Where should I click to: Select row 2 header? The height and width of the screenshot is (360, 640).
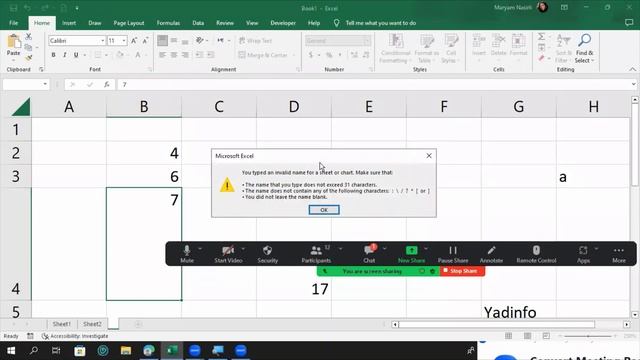click(x=16, y=153)
